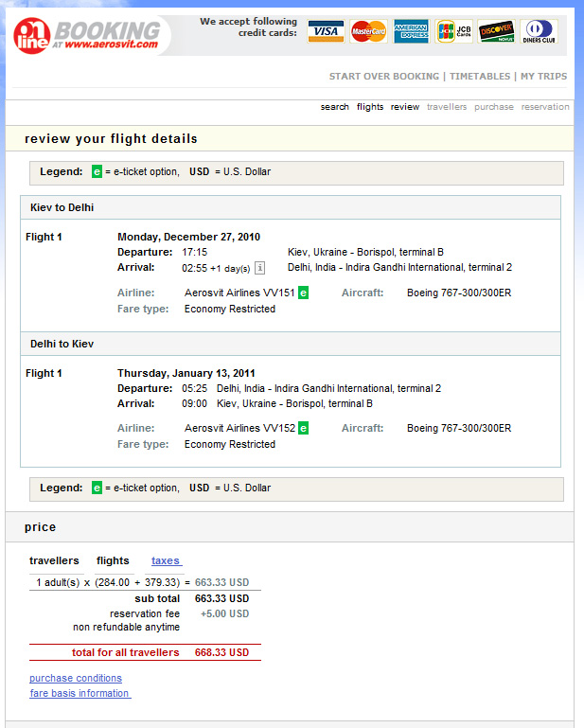Click START OVER BOOKING link
The width and height of the screenshot is (584, 728).
pyautogui.click(x=384, y=77)
